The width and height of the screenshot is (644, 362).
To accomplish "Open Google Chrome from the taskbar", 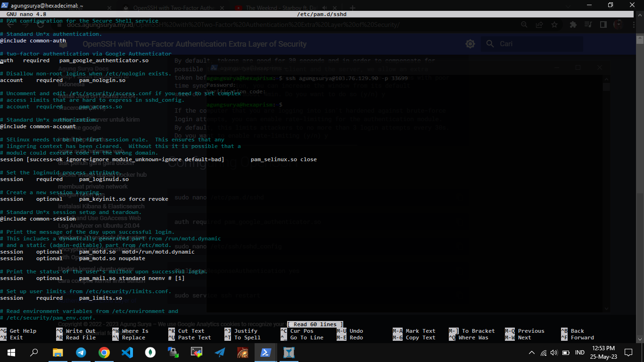I will click(104, 352).
